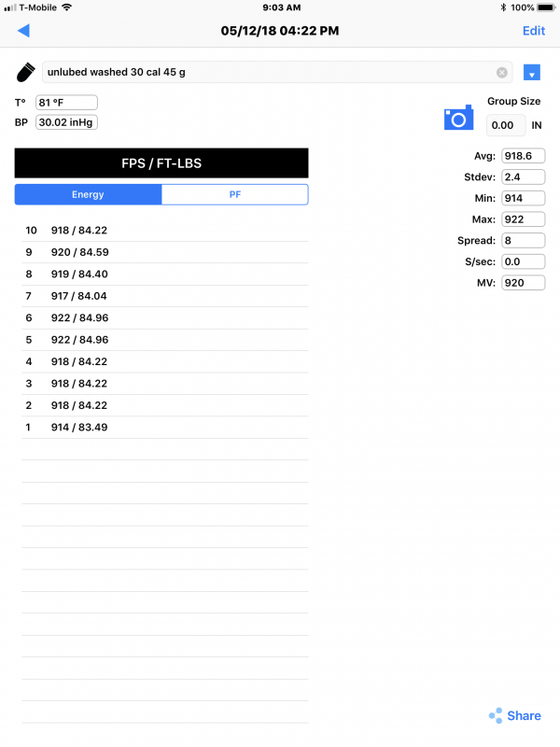Tap the blue back arrow
Image resolution: width=560 pixels, height=747 pixels.
click(24, 31)
